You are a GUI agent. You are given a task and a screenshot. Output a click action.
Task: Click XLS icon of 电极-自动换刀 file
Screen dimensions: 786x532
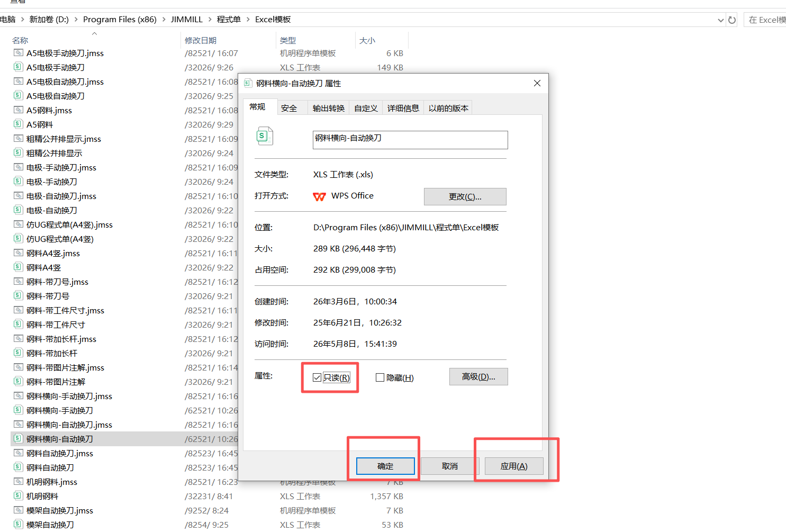19,210
